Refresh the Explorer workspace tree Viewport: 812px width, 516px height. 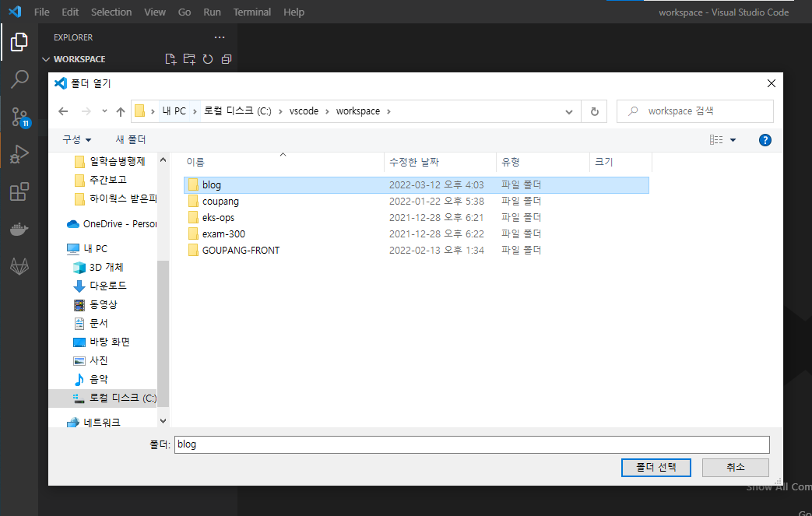[208, 59]
